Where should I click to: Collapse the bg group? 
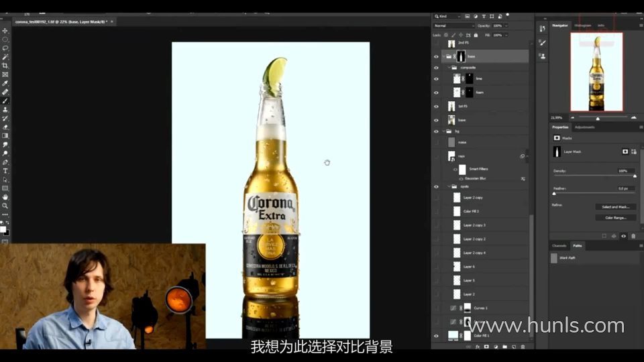(444, 131)
